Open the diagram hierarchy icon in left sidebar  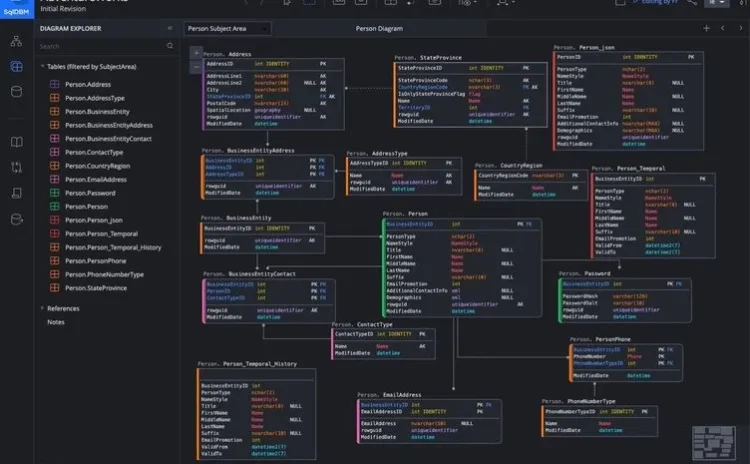click(16, 42)
